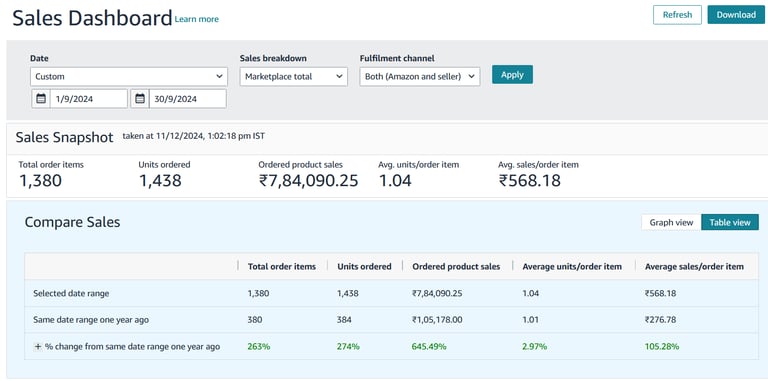Image resolution: width=768 pixels, height=381 pixels.
Task: Click the Download button
Action: (x=736, y=15)
